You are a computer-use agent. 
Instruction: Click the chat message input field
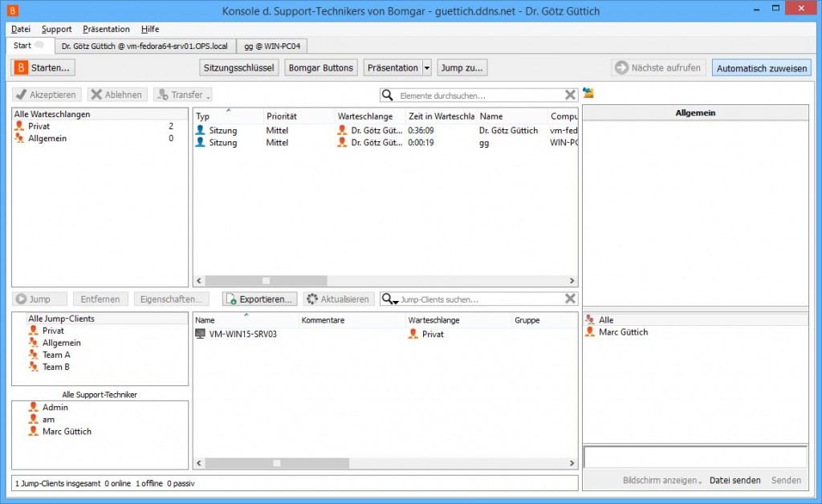694,457
